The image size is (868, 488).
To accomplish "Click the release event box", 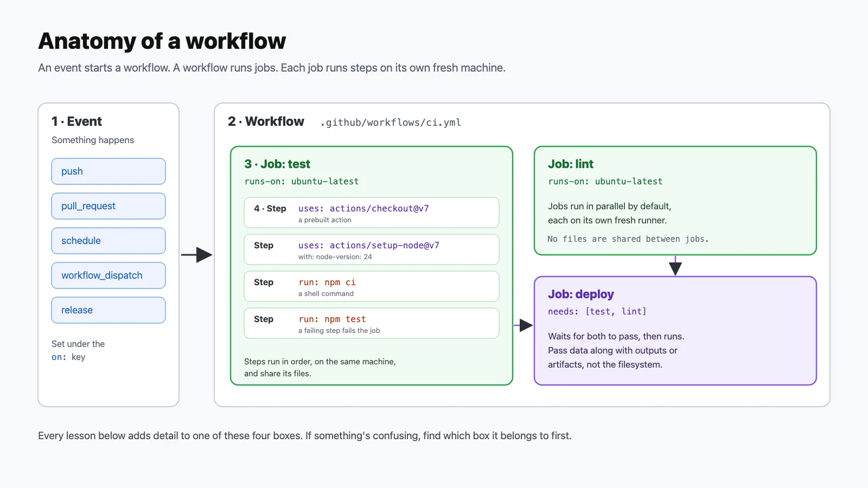I will 108,310.
